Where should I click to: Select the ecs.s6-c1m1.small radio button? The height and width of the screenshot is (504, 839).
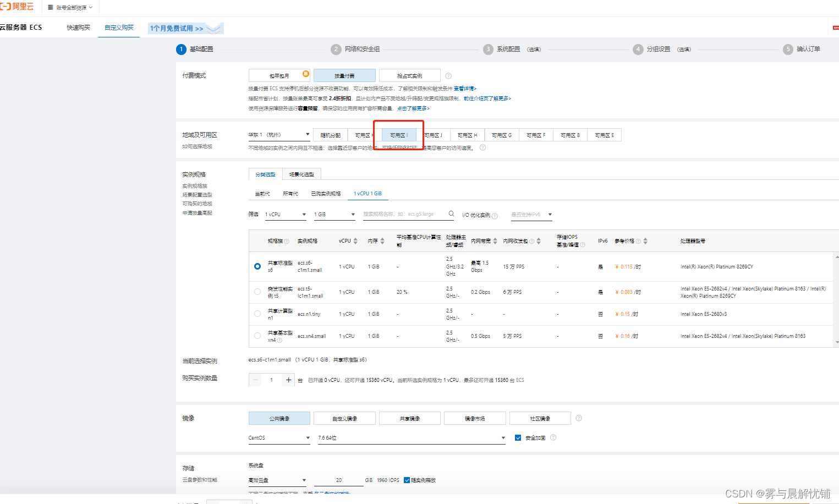(257, 266)
